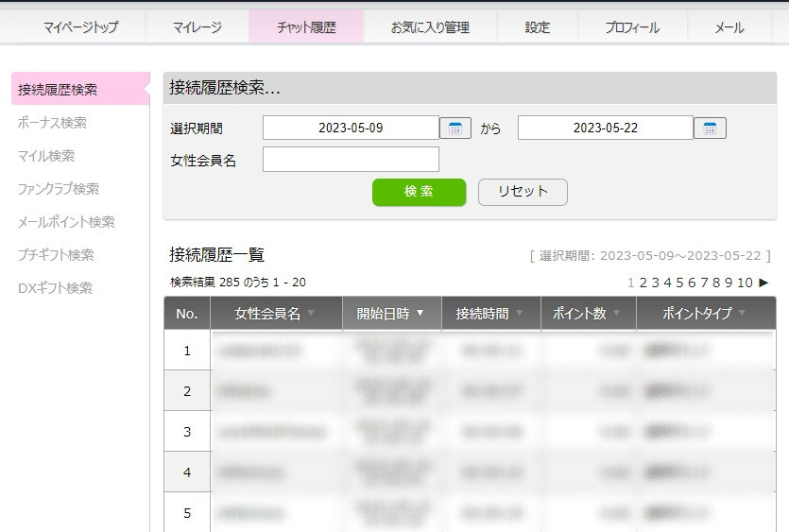Go to マイページトップ tab
Image resolution: width=789 pixels, height=532 pixels.
point(81,27)
